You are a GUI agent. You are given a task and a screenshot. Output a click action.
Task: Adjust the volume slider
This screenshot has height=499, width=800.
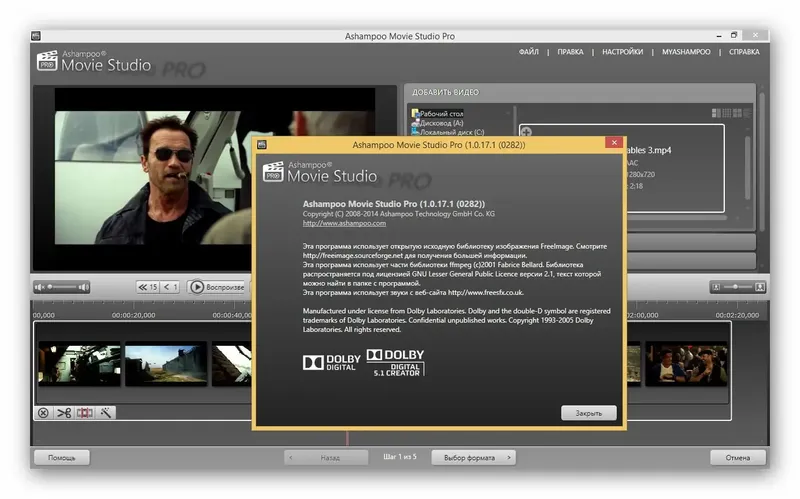[x=62, y=287]
